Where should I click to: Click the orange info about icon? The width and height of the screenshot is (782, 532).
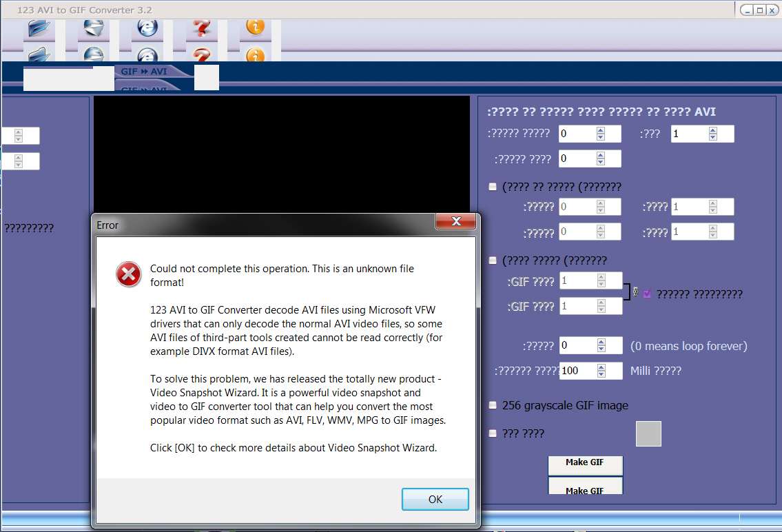pos(256,27)
